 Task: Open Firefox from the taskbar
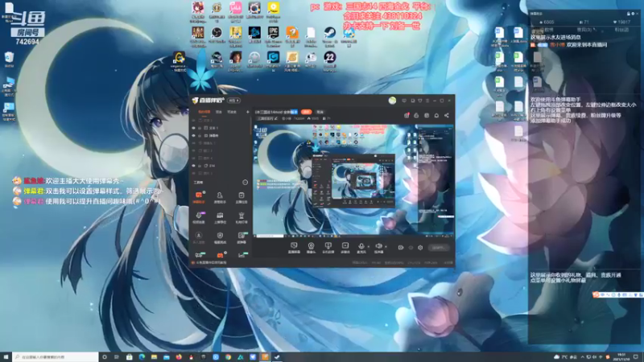pyautogui.click(x=179, y=357)
